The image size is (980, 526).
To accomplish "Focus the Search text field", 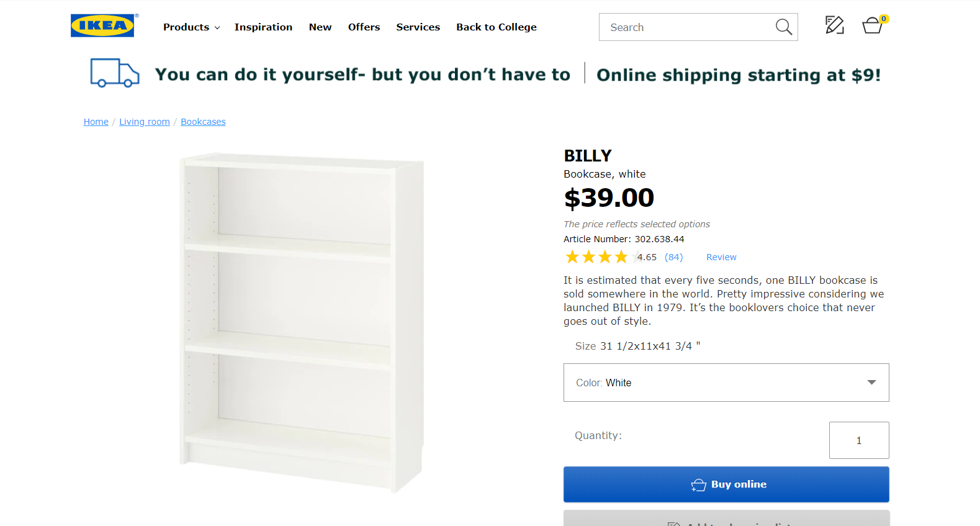I will tap(686, 27).
